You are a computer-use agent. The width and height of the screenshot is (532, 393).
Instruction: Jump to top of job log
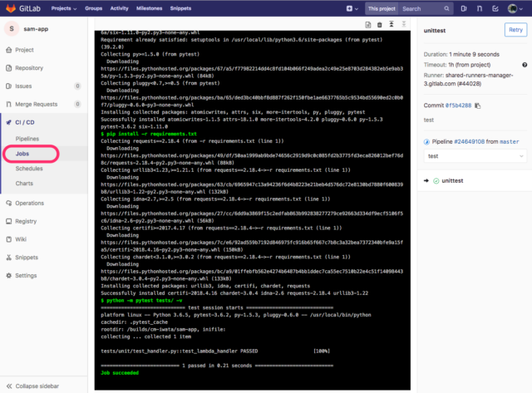[392, 24]
